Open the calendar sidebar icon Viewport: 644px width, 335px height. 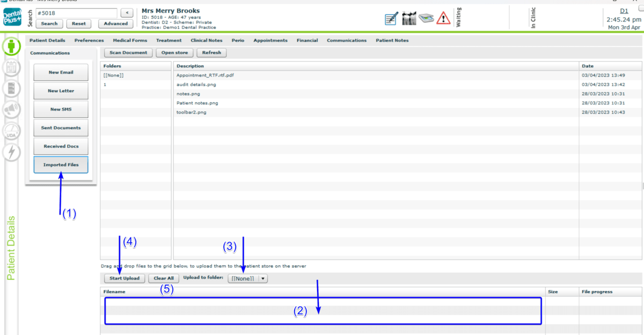click(11, 68)
